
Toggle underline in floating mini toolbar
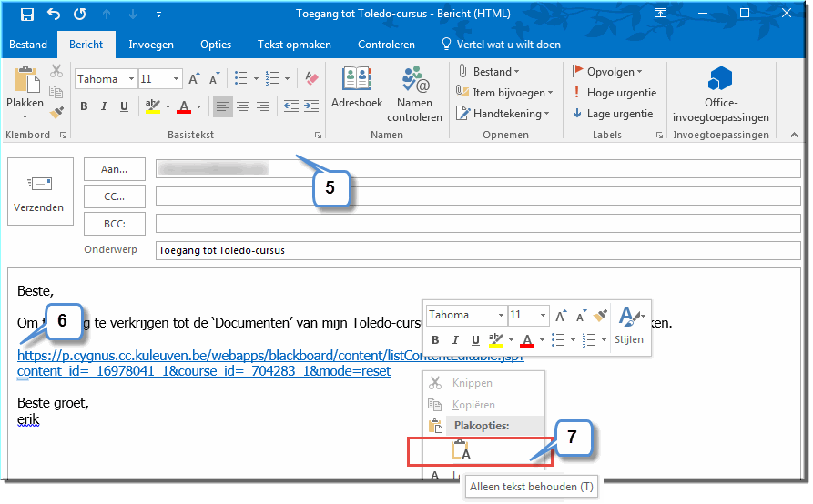click(475, 340)
